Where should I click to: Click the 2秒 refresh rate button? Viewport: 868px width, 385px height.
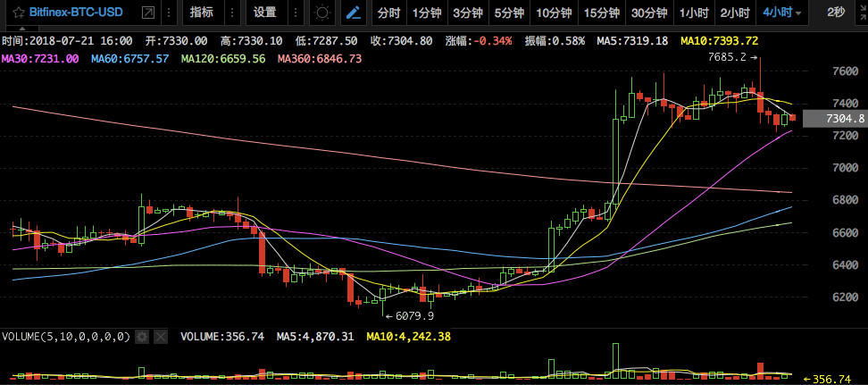836,13
